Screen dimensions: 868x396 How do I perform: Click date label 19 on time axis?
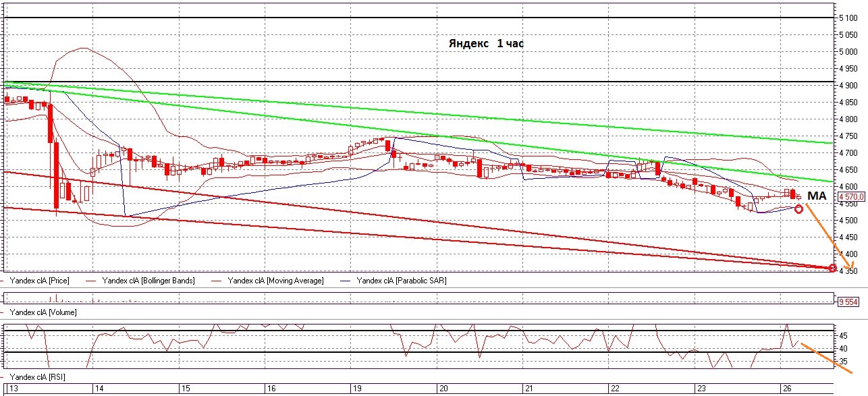pos(358,389)
